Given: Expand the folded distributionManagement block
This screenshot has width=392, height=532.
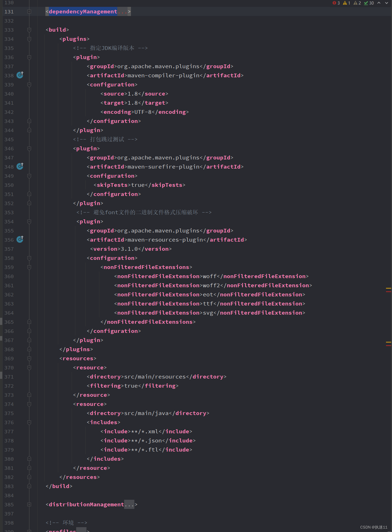Looking at the screenshot, I should click(x=29, y=505).
